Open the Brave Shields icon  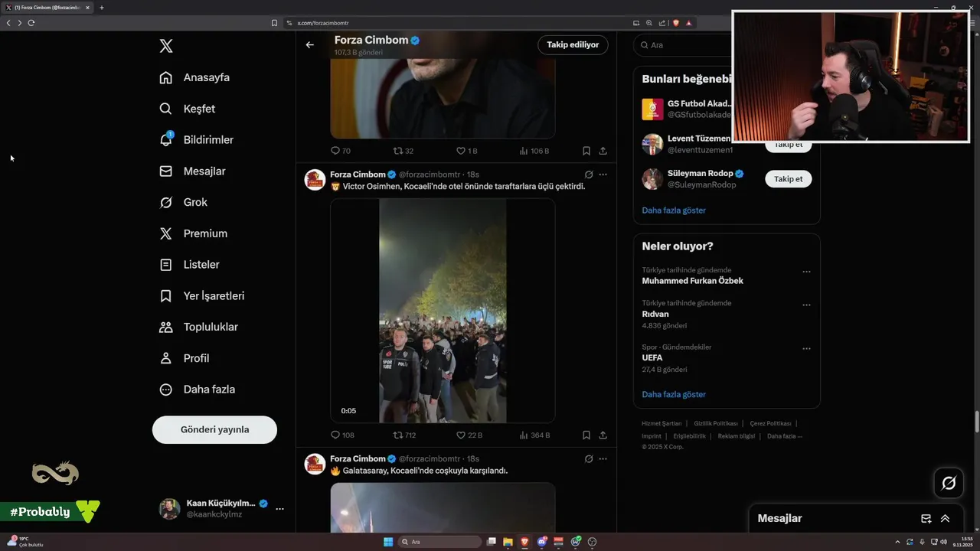[x=676, y=23]
